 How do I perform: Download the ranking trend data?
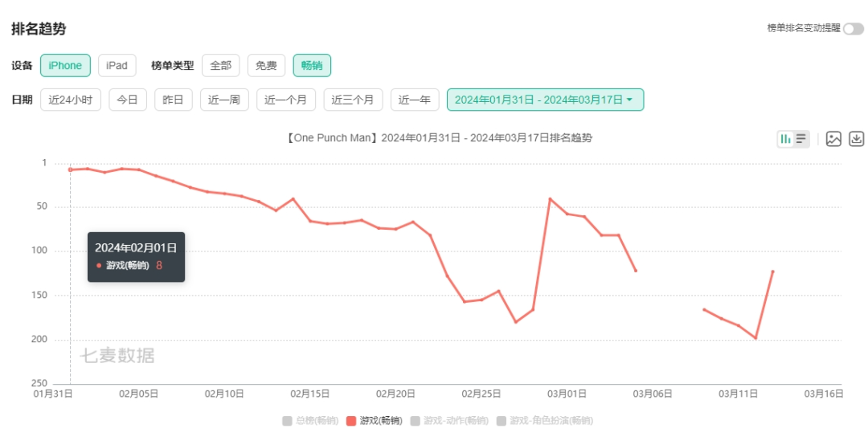(857, 139)
